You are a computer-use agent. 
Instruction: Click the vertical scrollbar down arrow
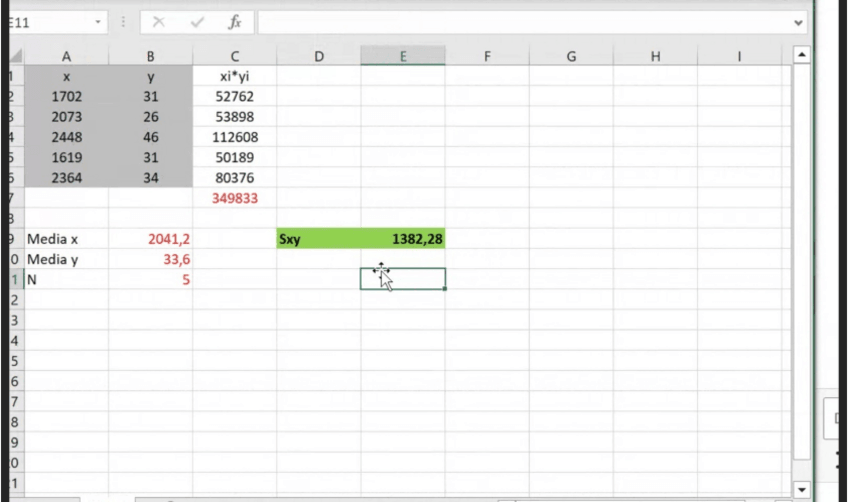point(801,490)
